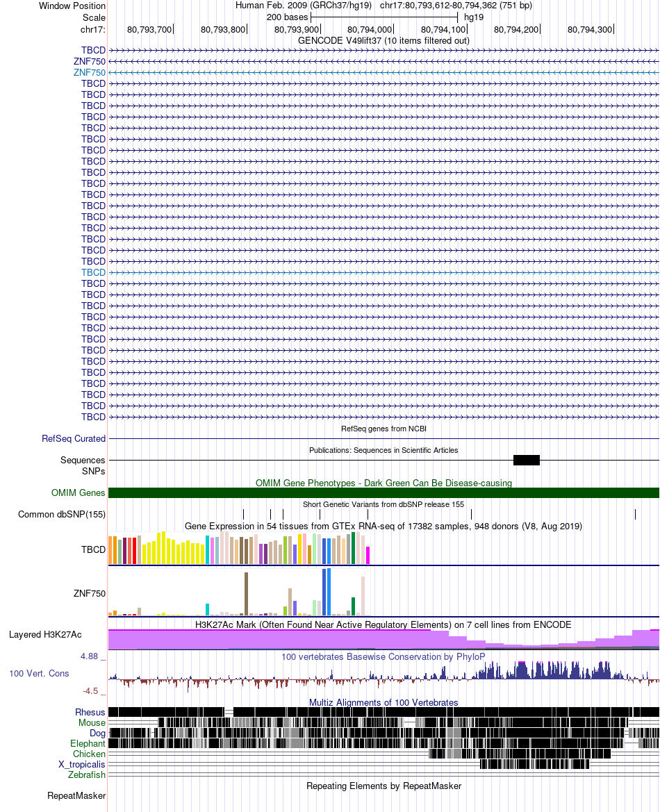The height and width of the screenshot is (812, 660).
Task: Click tall brown bar in ZNF750 expression chart
Action: click(246, 593)
